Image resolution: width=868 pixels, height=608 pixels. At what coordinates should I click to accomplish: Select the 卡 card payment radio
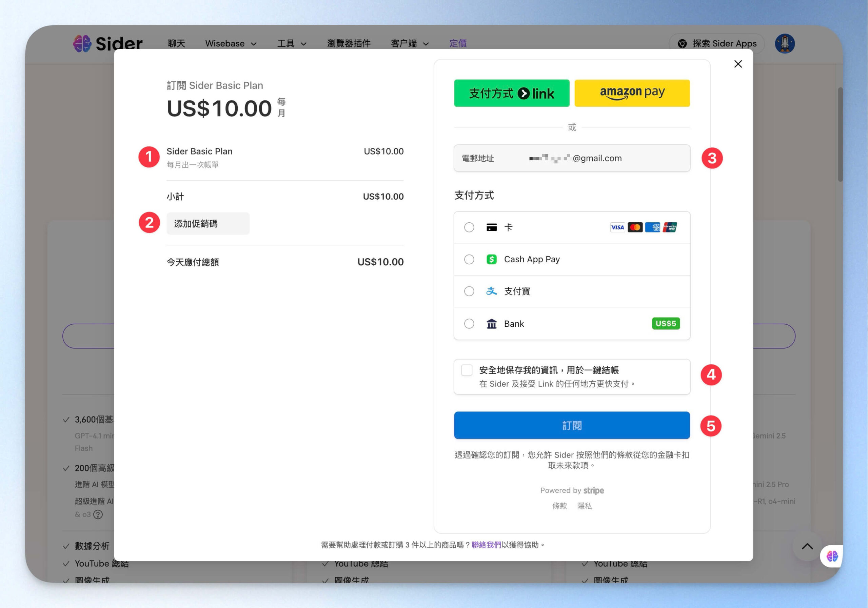pyautogui.click(x=469, y=227)
